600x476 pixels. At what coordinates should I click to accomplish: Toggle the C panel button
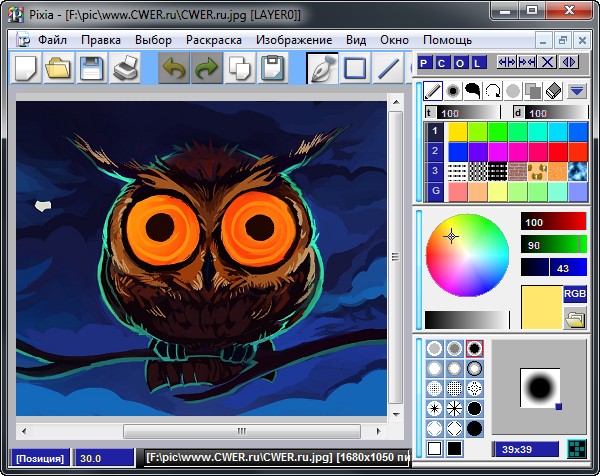(443, 62)
